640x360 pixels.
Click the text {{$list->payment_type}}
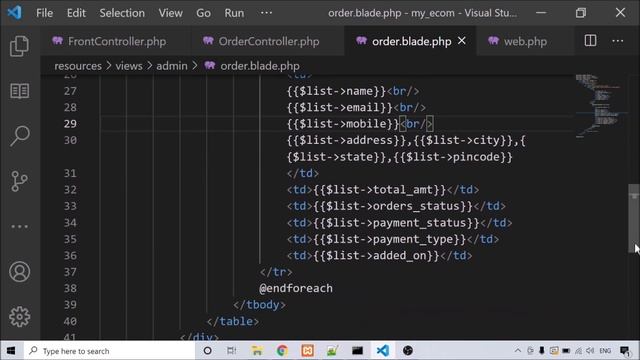coord(390,239)
